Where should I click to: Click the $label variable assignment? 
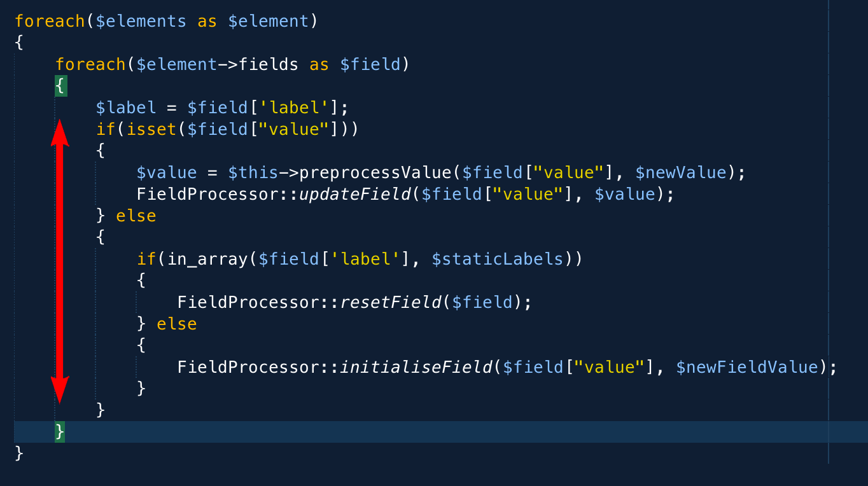(126, 108)
